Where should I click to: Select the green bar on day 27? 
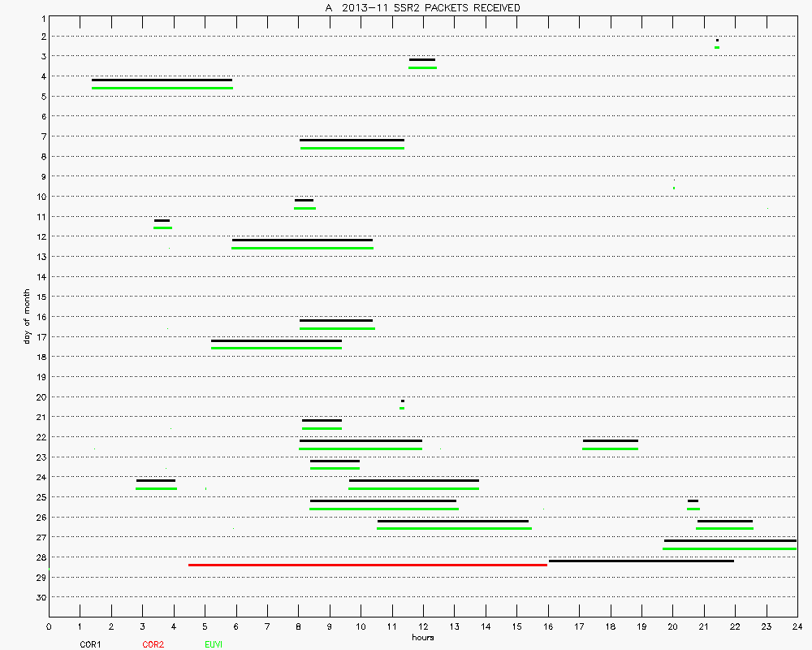(x=729, y=548)
